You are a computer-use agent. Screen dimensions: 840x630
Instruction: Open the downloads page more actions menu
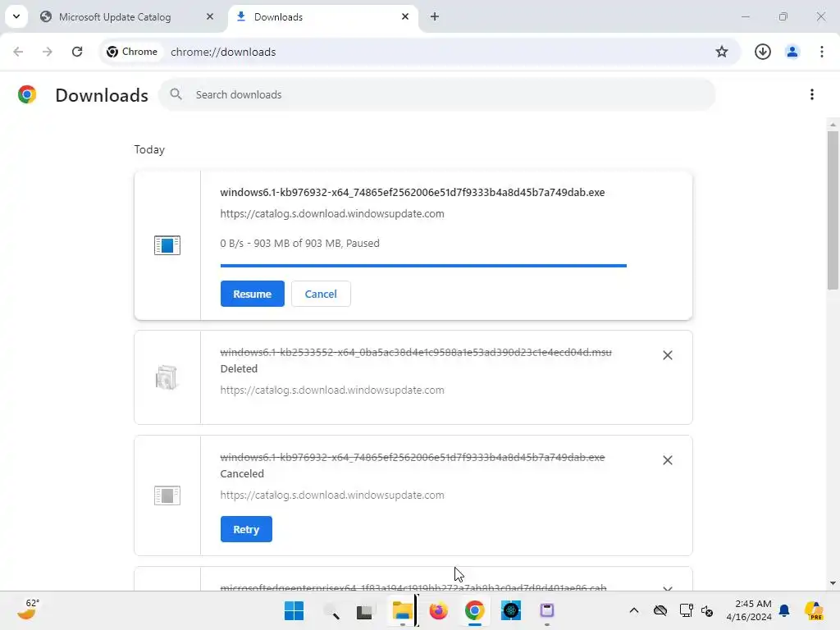pyautogui.click(x=812, y=94)
